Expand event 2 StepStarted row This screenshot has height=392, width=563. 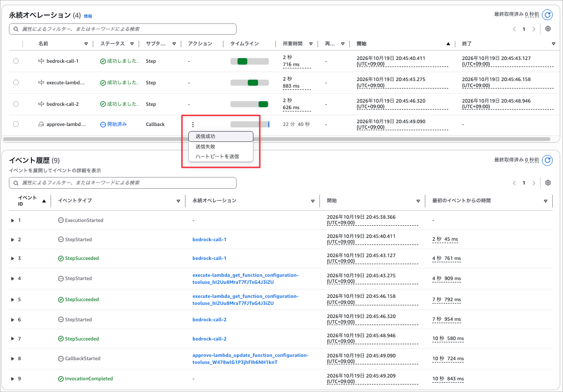(x=13, y=239)
